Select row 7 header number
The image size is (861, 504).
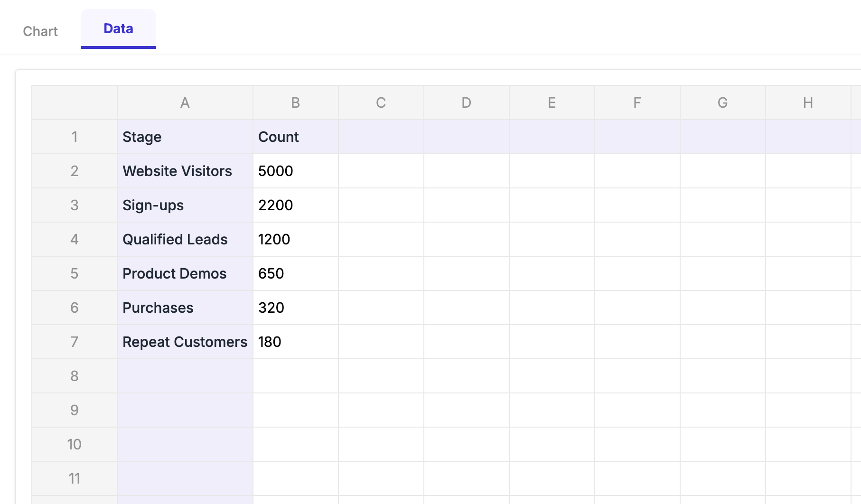tap(75, 342)
